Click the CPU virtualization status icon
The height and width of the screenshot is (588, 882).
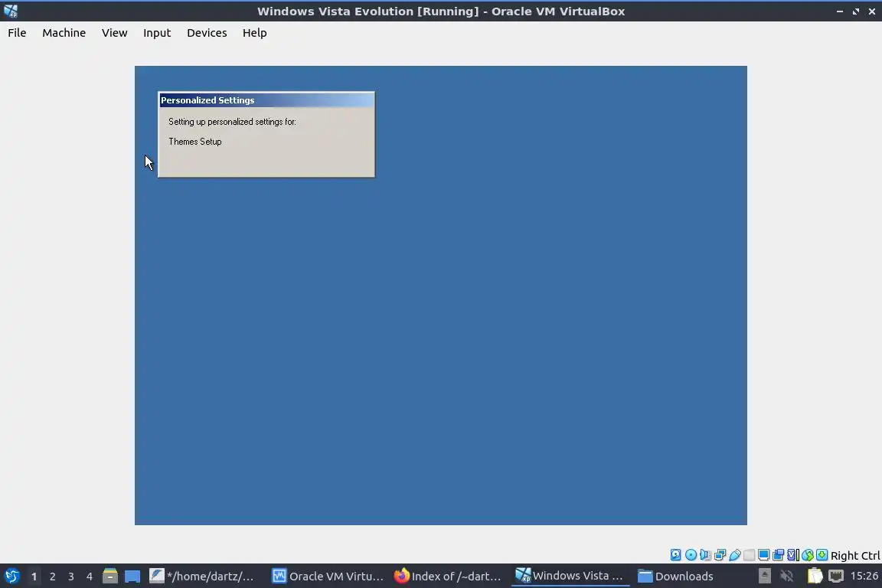tap(793, 555)
